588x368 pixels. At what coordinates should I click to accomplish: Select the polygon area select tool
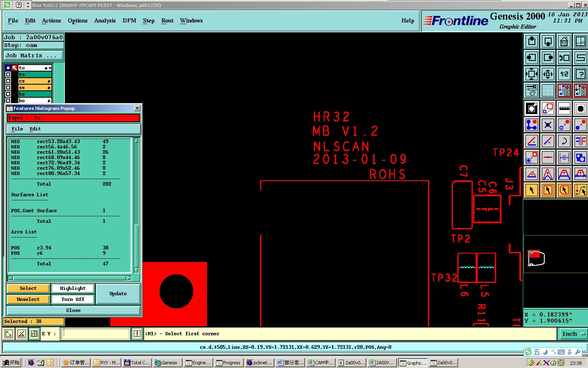click(564, 190)
